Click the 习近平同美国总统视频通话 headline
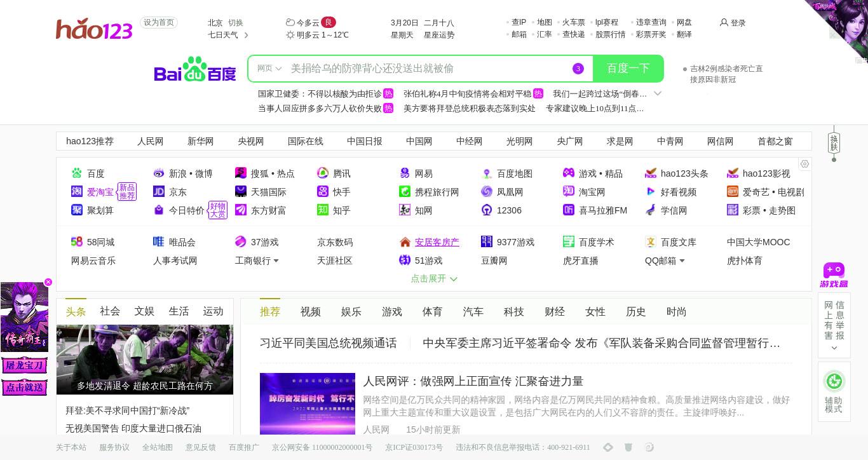Image resolution: width=868 pixels, height=460 pixels. coord(329,343)
